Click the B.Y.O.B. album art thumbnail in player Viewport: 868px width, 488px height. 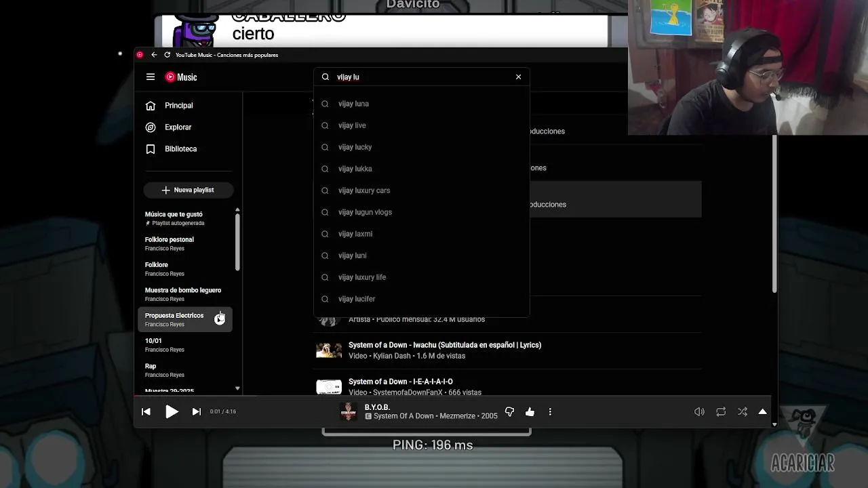pos(348,411)
